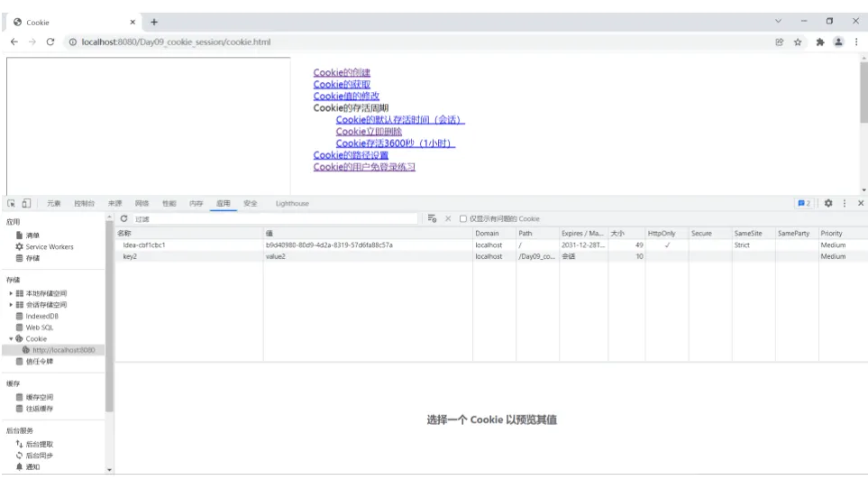
Task: Click the address bar URL
Action: [x=176, y=42]
